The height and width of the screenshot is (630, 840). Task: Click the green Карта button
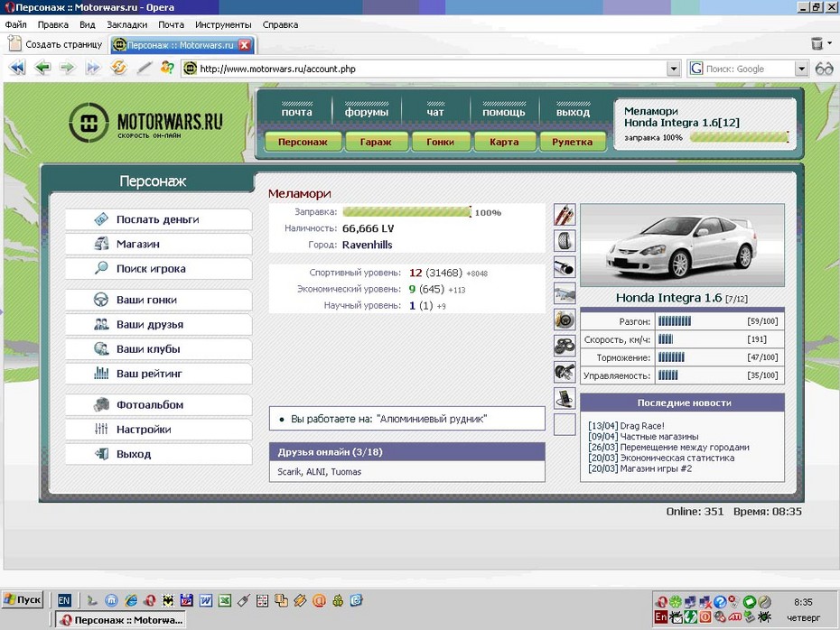coord(504,142)
